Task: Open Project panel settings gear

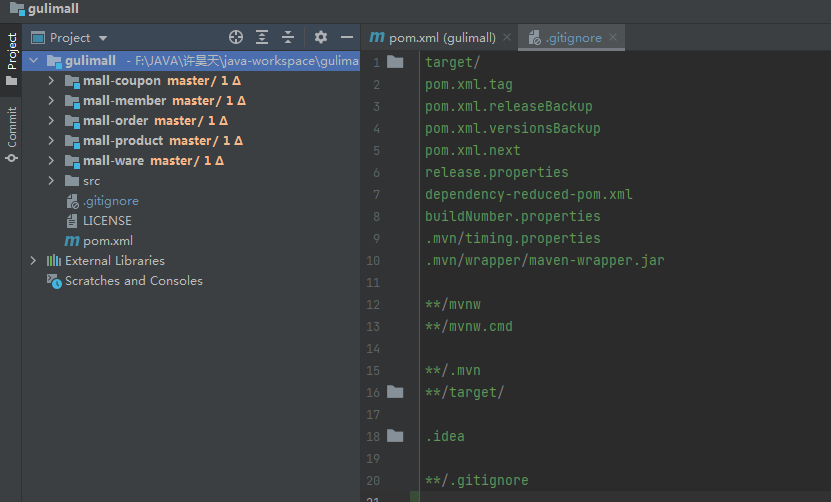Action: 321,37
